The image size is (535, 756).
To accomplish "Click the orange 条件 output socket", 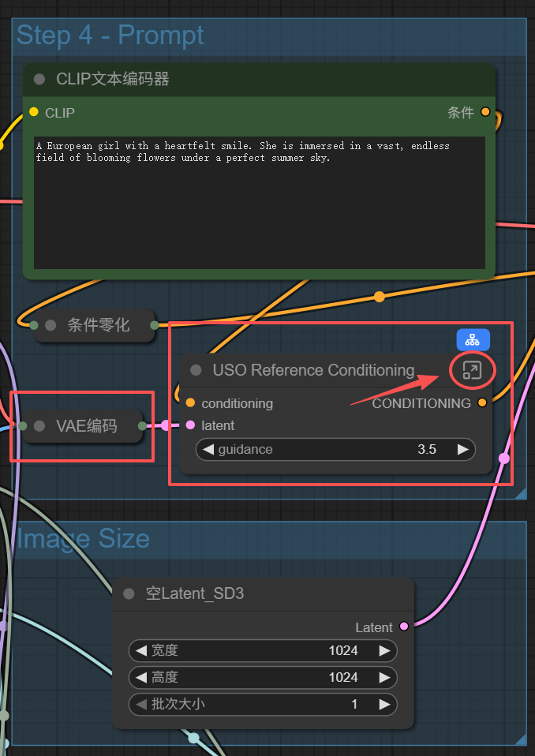I will click(485, 112).
